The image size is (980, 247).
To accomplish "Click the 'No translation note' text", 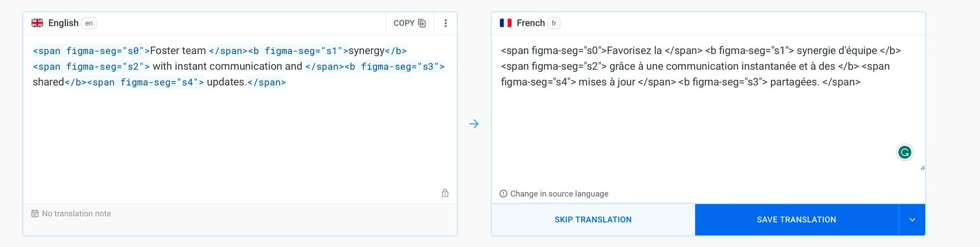I will point(76,214).
